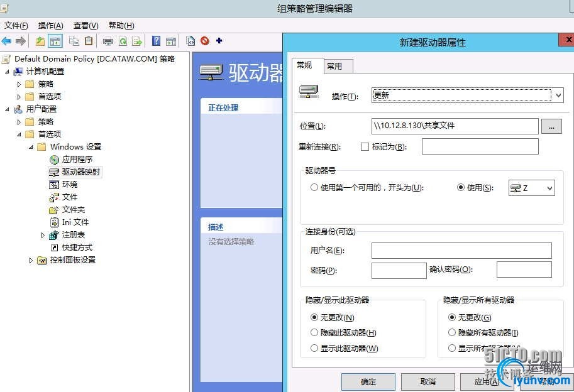Image resolution: width=574 pixels, height=392 pixels.
Task: Click the green refresh icon
Action: pos(123,41)
